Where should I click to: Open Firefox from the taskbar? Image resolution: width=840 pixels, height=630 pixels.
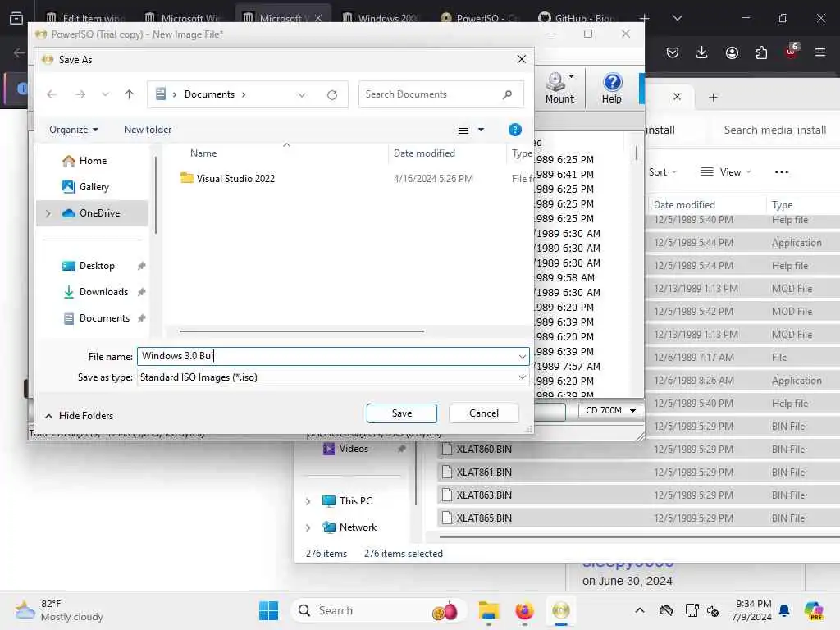524,610
